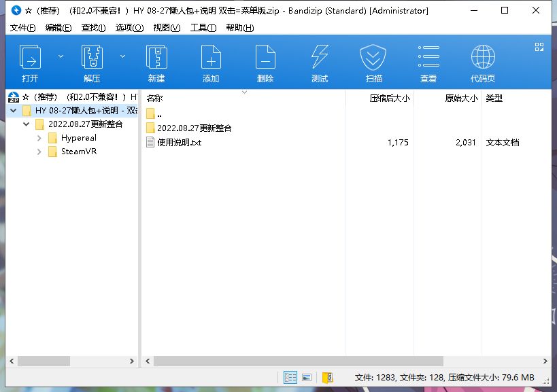Click the Code page (代码页) globe icon
557x392 pixels.
483,63
